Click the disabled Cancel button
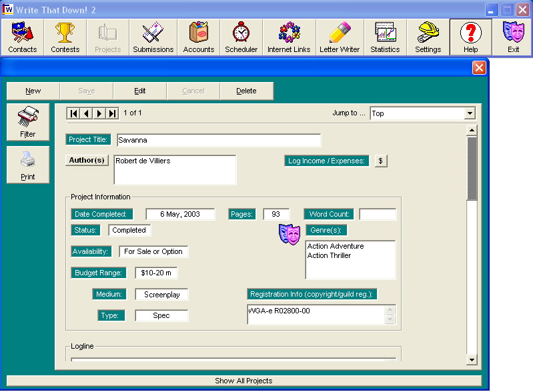This screenshot has width=533, height=392. click(x=193, y=91)
